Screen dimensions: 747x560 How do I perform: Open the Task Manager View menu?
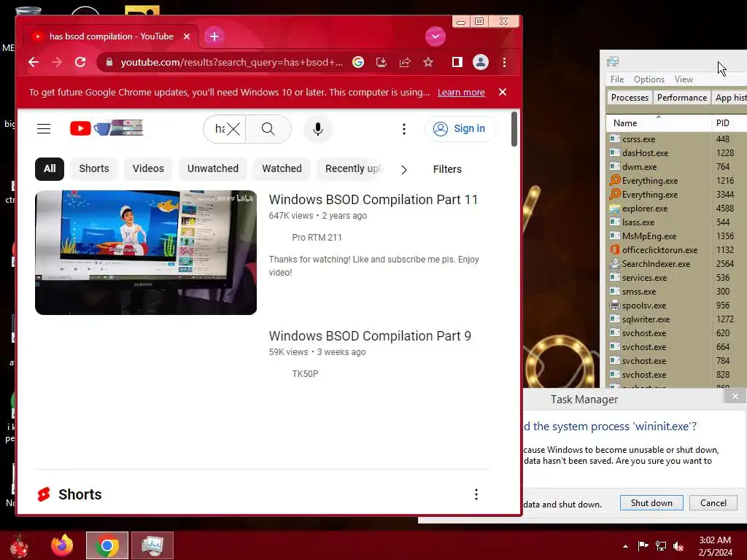[684, 79]
